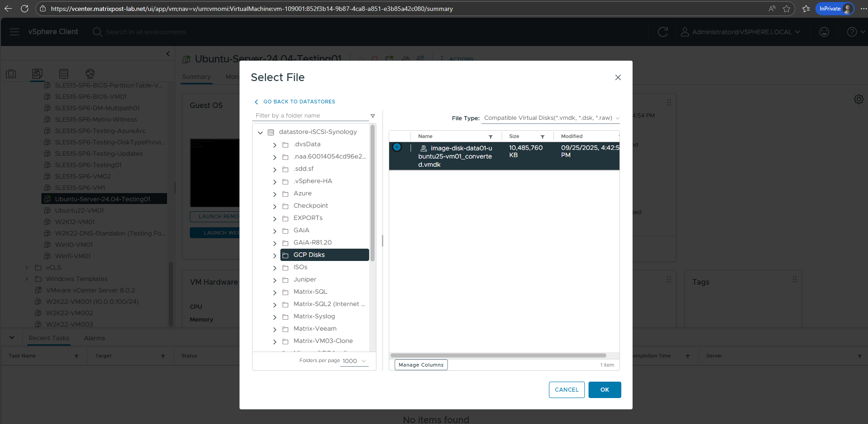Click the vSphere refresh icon
Screen dimensions: 868x424
click(x=663, y=32)
